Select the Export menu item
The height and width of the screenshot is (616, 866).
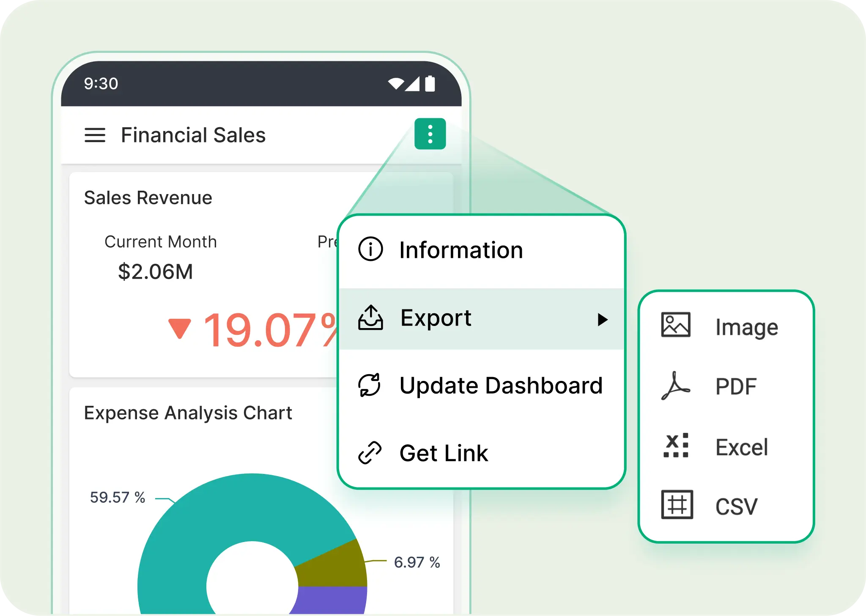(436, 318)
